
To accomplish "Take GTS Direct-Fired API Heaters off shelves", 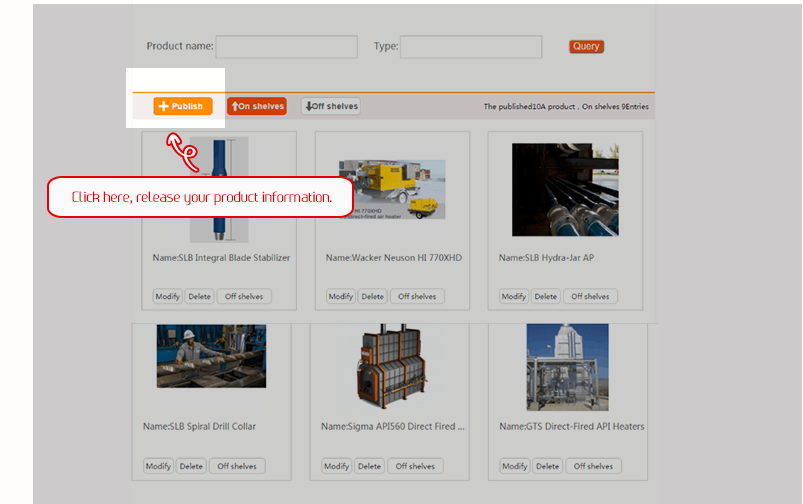I will click(593, 466).
